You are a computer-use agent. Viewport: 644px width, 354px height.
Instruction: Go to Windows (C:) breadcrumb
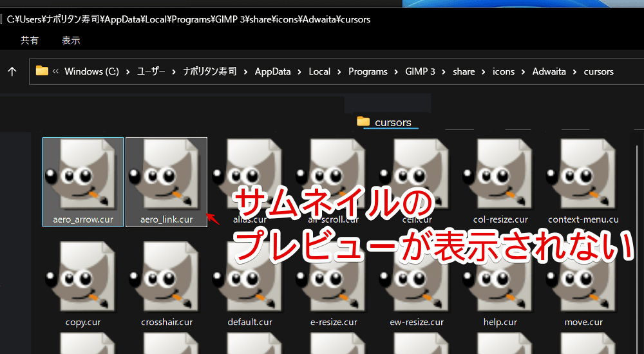click(x=91, y=71)
